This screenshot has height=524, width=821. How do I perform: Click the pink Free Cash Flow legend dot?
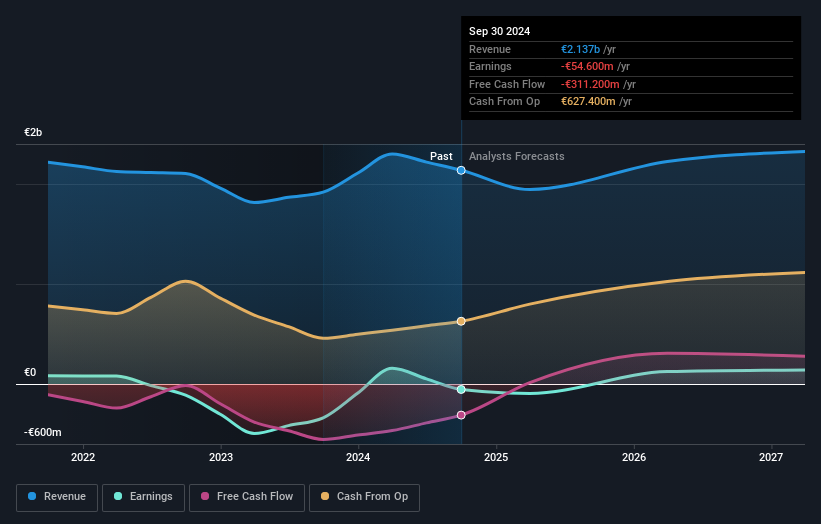[x=205, y=496]
